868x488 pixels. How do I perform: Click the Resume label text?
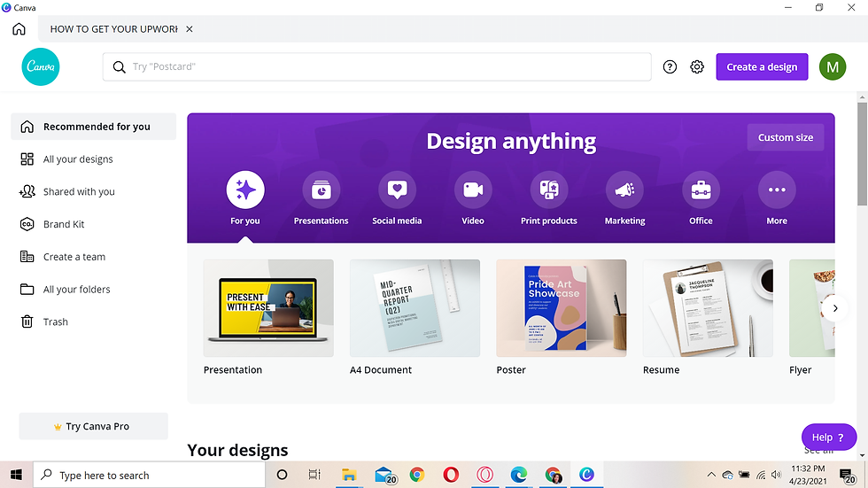[x=661, y=369]
